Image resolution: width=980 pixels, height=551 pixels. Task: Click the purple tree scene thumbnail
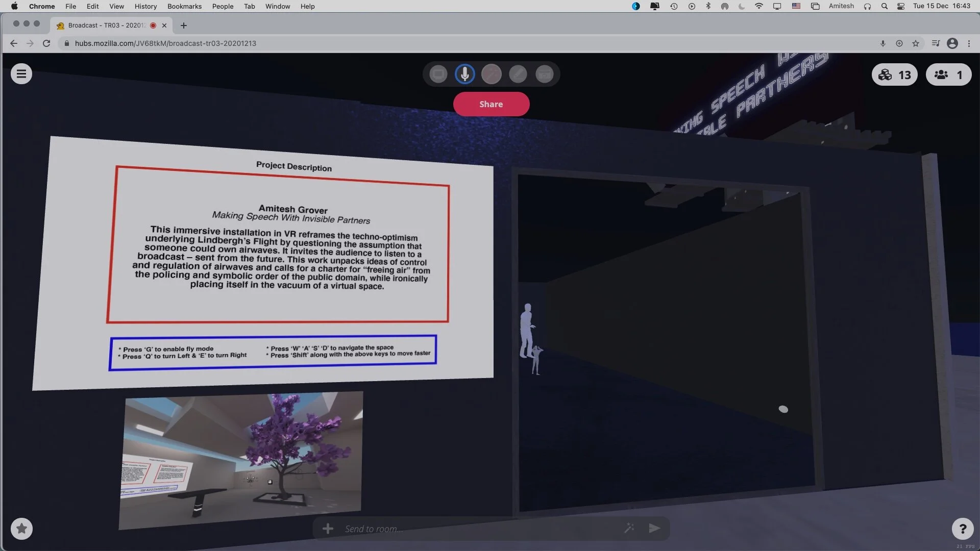tap(241, 459)
